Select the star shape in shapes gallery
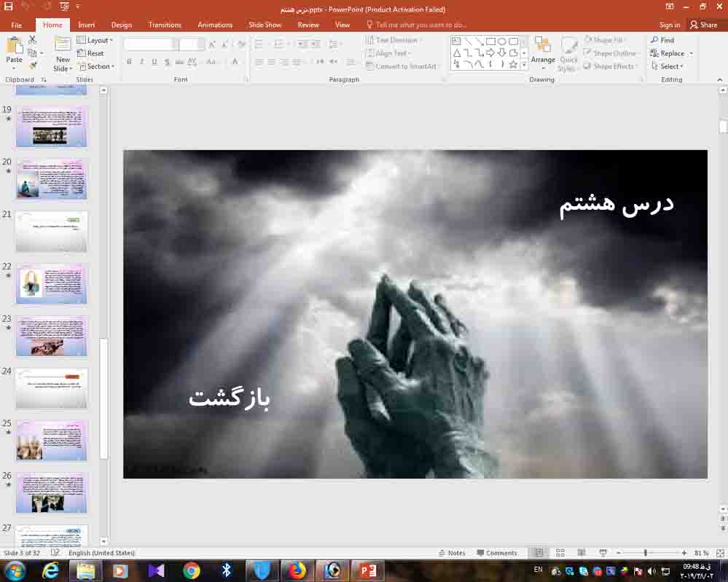The height and width of the screenshot is (582, 728). 513,65
